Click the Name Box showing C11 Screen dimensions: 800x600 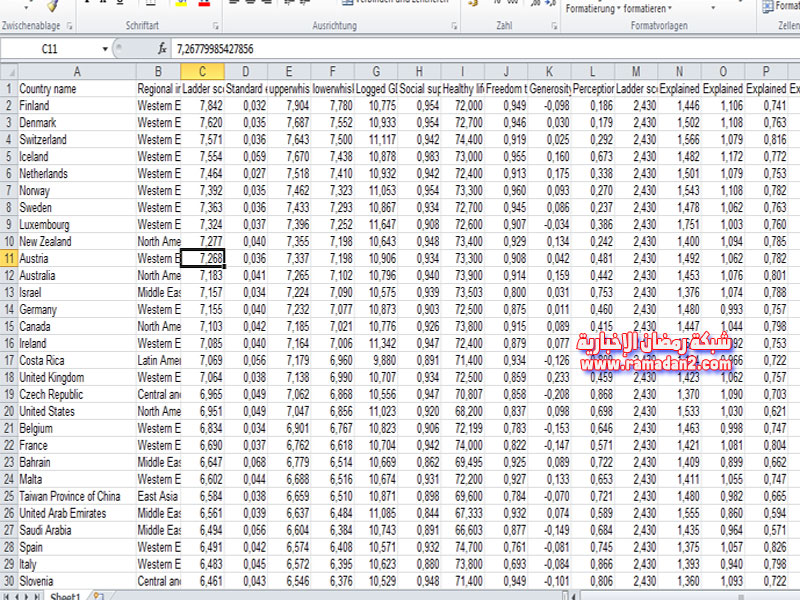(x=50, y=49)
